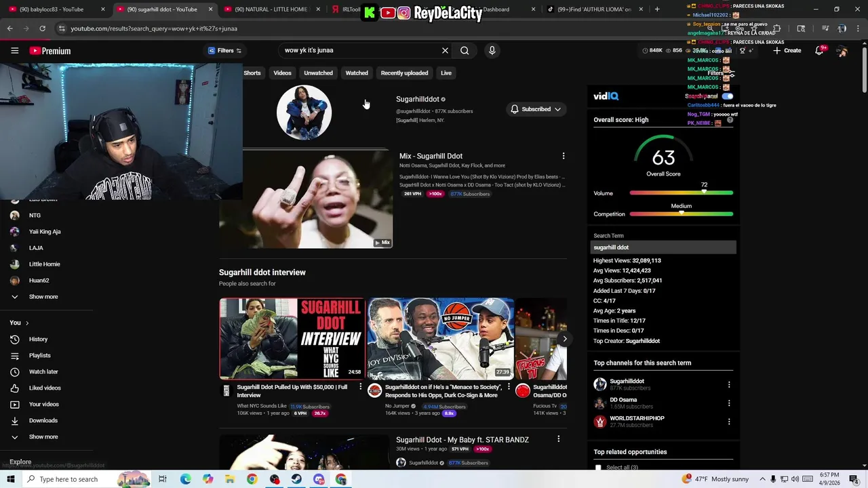Open vidIQ Filters button beside search

click(x=225, y=50)
